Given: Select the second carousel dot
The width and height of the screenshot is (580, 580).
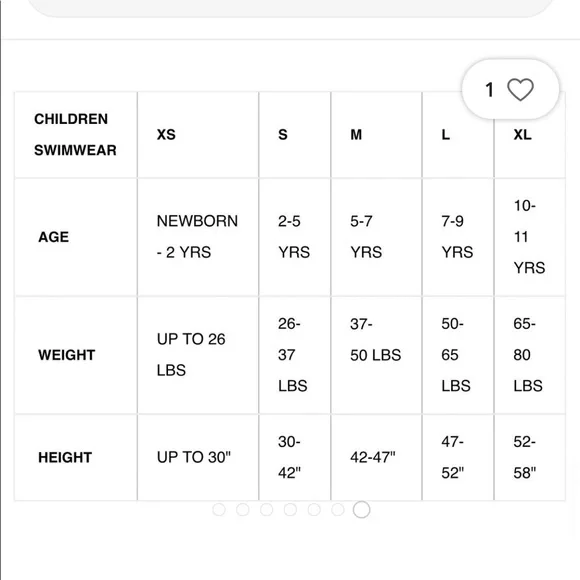Looking at the screenshot, I should coord(243,509).
